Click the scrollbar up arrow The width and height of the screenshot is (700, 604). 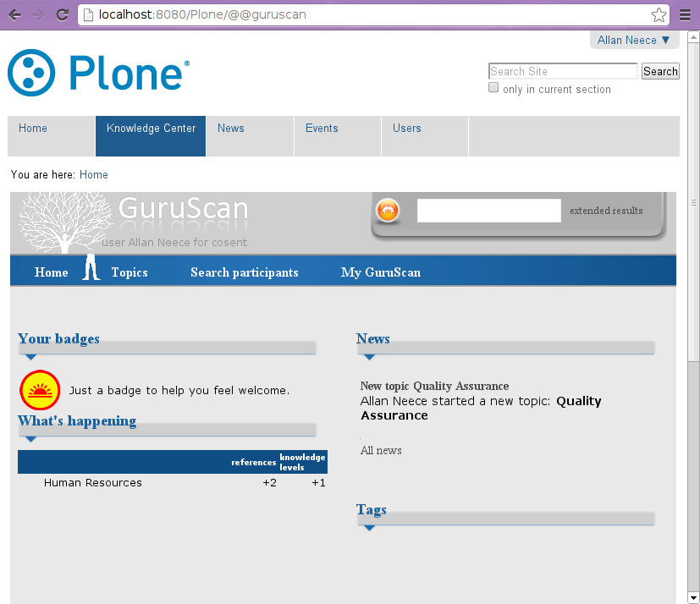(x=693, y=37)
